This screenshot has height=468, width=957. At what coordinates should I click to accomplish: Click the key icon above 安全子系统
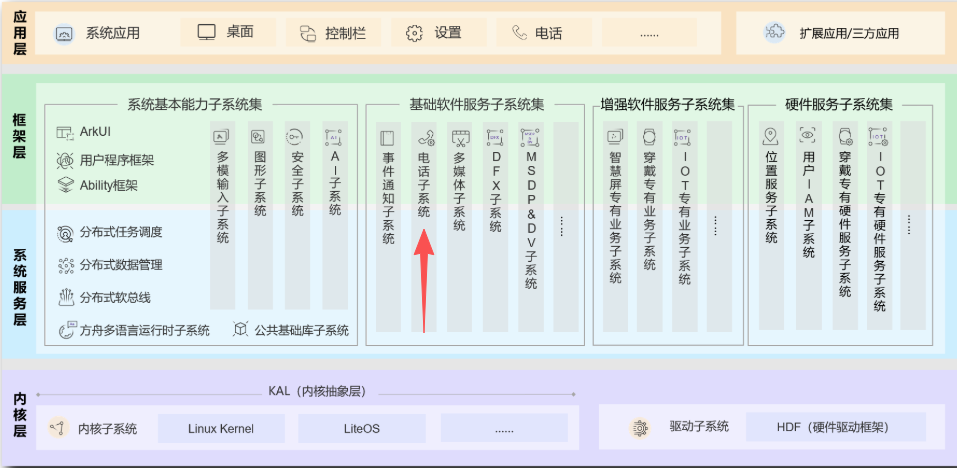[x=295, y=137]
